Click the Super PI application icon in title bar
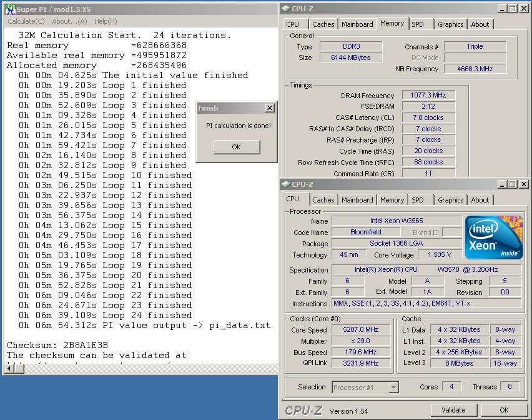The width and height of the screenshot is (532, 420). click(x=11, y=9)
